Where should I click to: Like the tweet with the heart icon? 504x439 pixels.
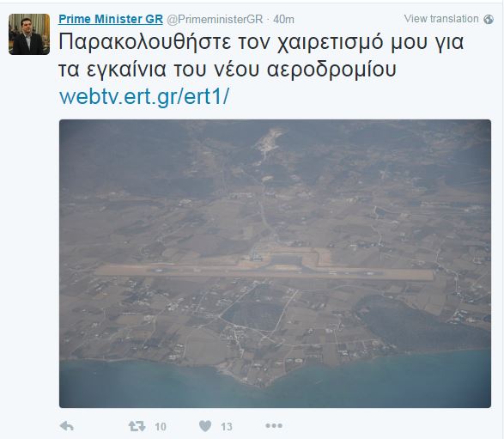205,426
